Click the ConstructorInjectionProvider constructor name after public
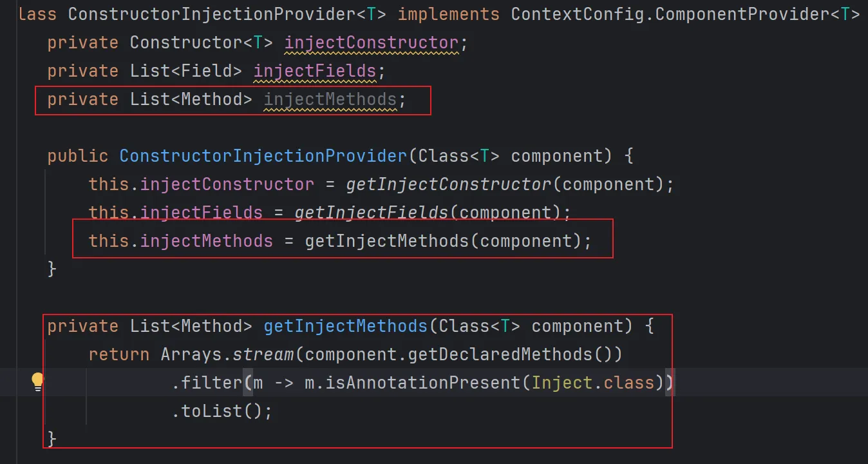The width and height of the screenshot is (868, 464). coord(263,156)
